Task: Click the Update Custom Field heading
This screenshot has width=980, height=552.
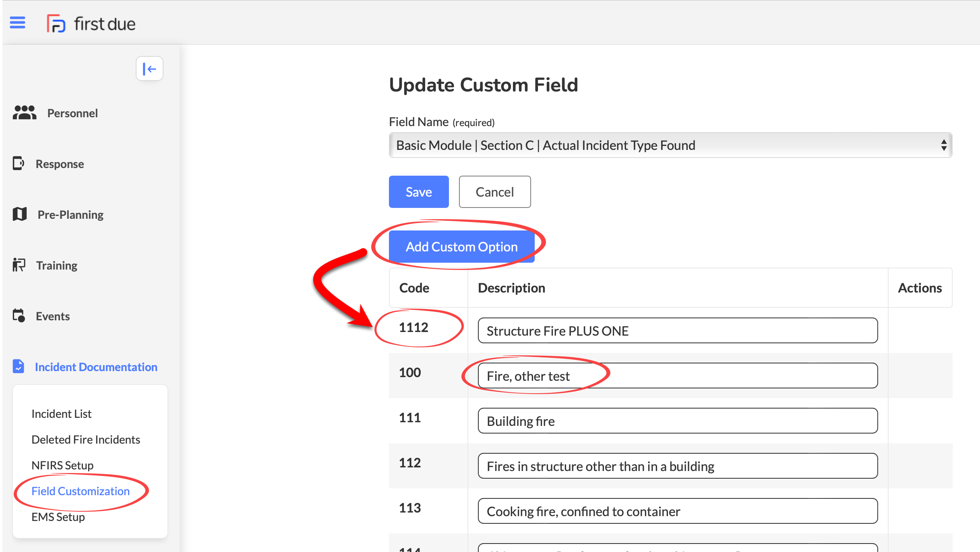Action: [484, 85]
